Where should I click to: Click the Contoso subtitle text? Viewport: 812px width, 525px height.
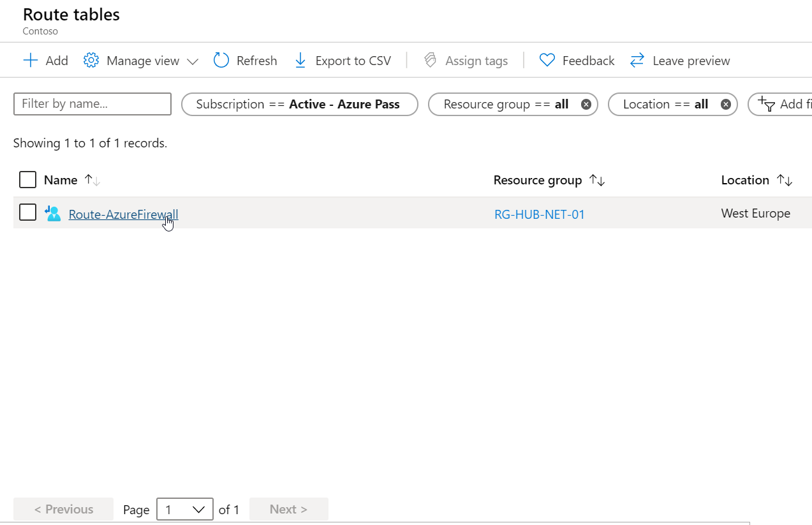pyautogui.click(x=40, y=31)
